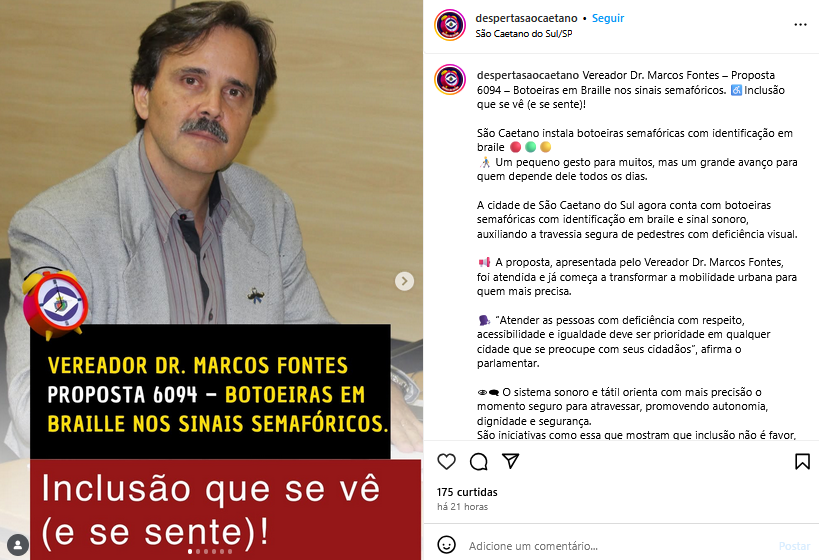Open despertasaocaetano username in caption
Image resolution: width=819 pixels, height=560 pixels.
528,75
